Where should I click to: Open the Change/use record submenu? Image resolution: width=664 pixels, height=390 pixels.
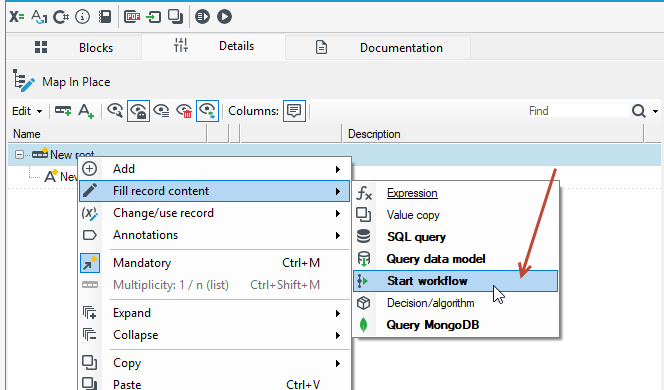tap(215, 213)
